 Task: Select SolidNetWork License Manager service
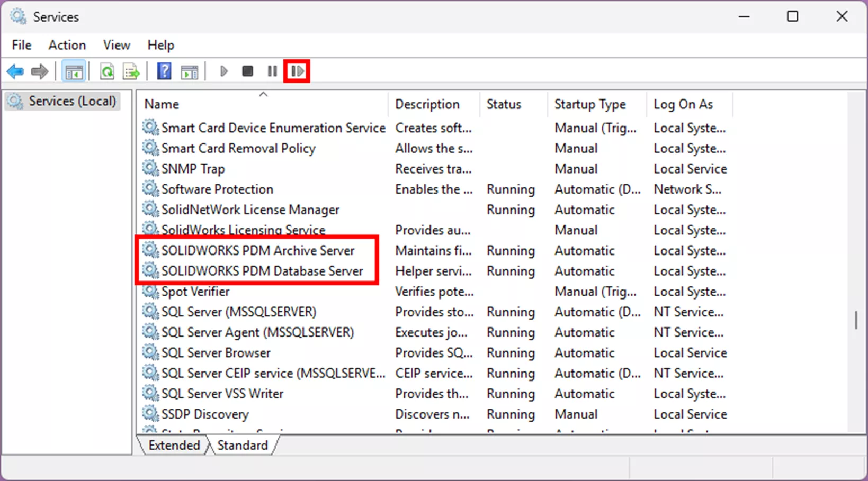point(434,210)
